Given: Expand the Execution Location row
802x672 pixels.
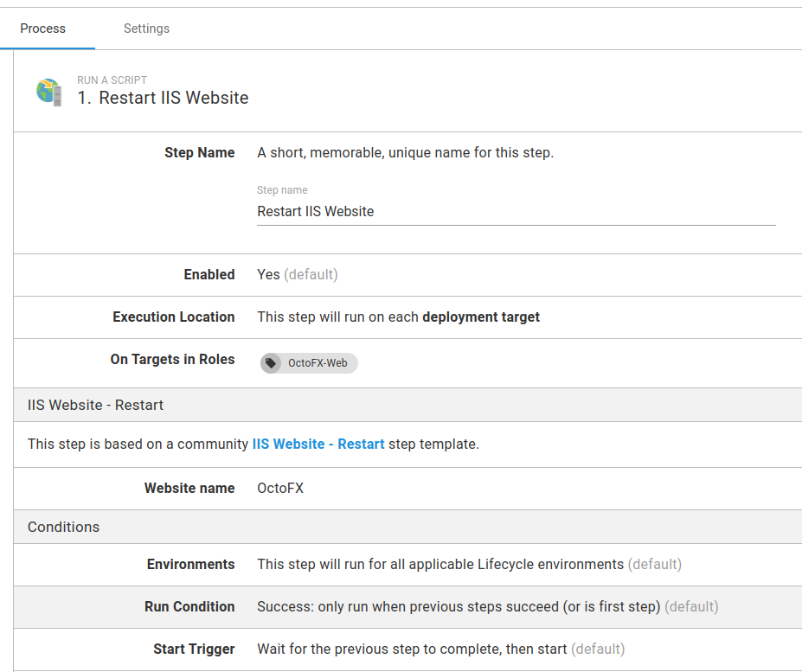Looking at the screenshot, I should (174, 317).
